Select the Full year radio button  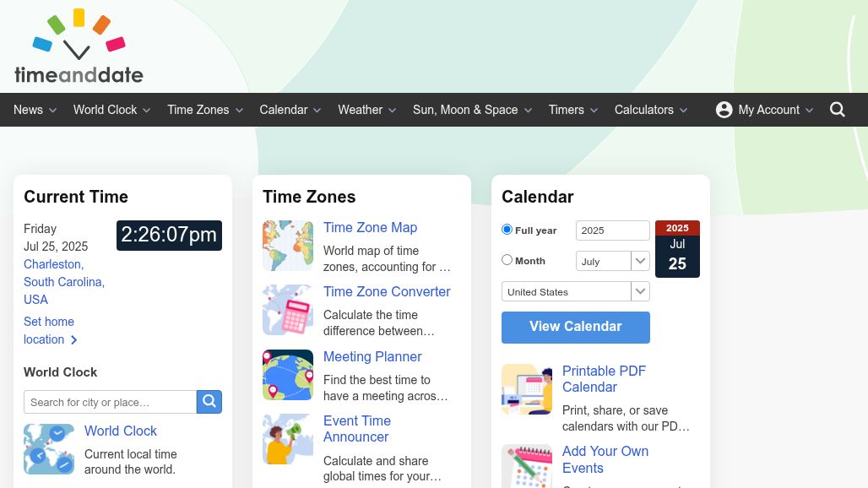tap(507, 229)
